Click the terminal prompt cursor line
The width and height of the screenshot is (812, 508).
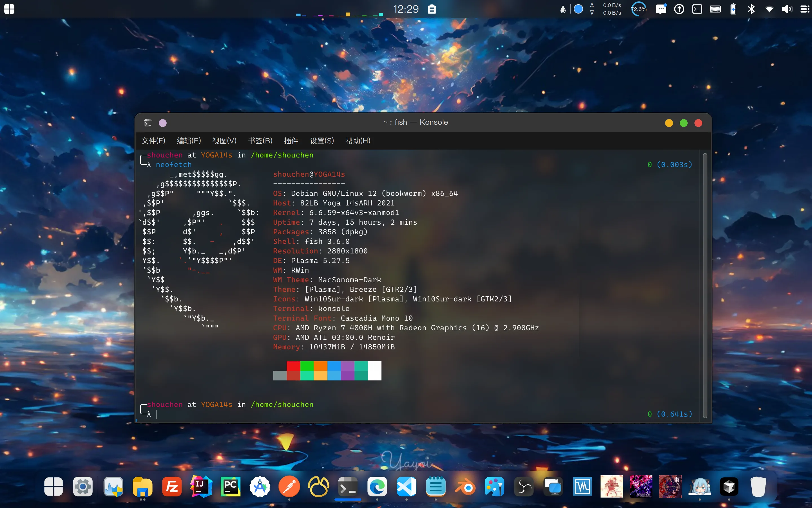156,414
